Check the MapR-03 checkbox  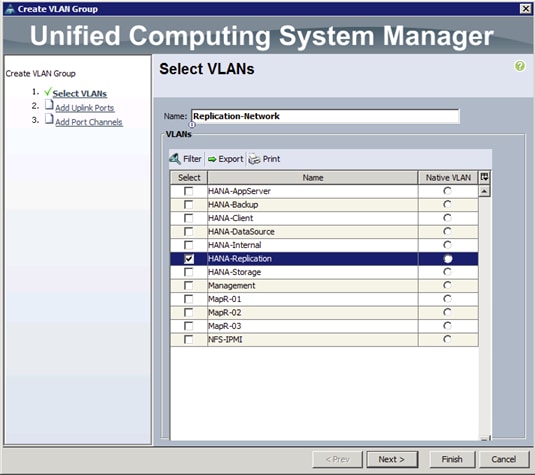[x=188, y=326]
